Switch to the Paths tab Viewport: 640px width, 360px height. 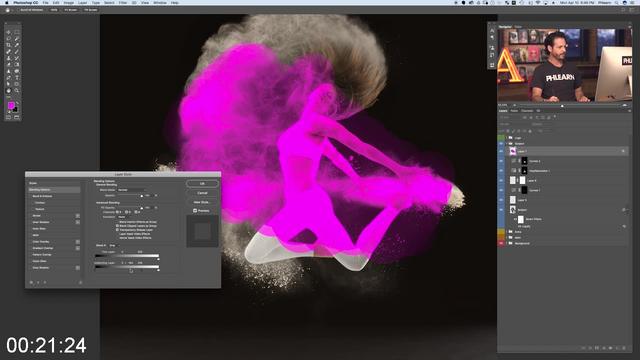point(514,111)
